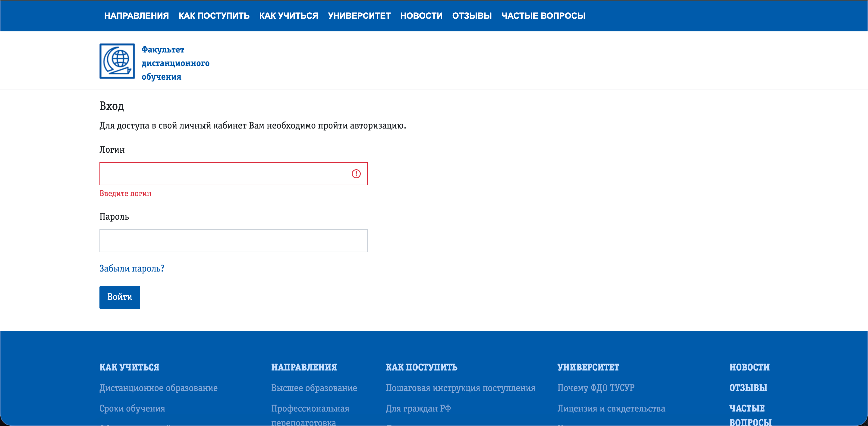Click the Войти button

point(120,297)
